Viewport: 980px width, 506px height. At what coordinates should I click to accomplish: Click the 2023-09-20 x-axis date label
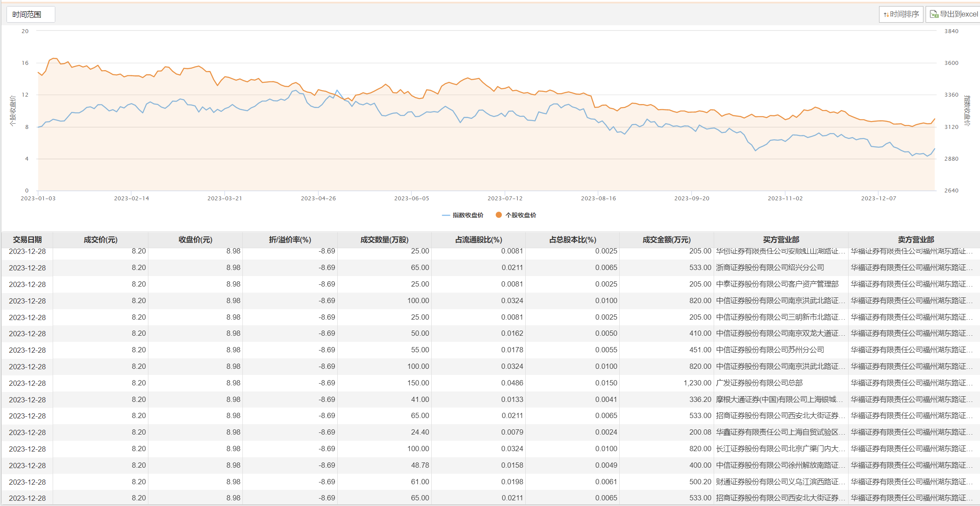click(x=692, y=199)
